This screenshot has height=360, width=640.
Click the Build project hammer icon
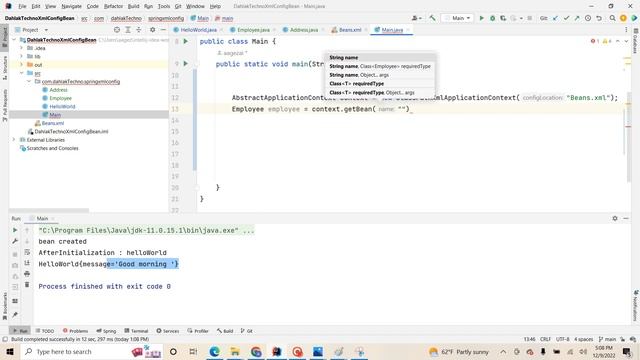(x=432, y=18)
